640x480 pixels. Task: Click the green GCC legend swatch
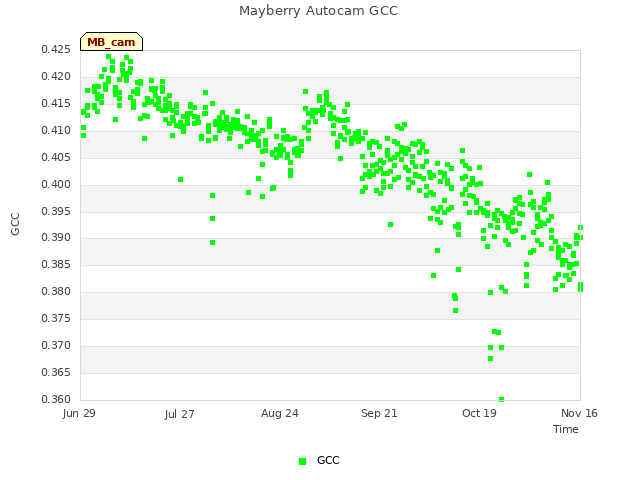tap(302, 461)
